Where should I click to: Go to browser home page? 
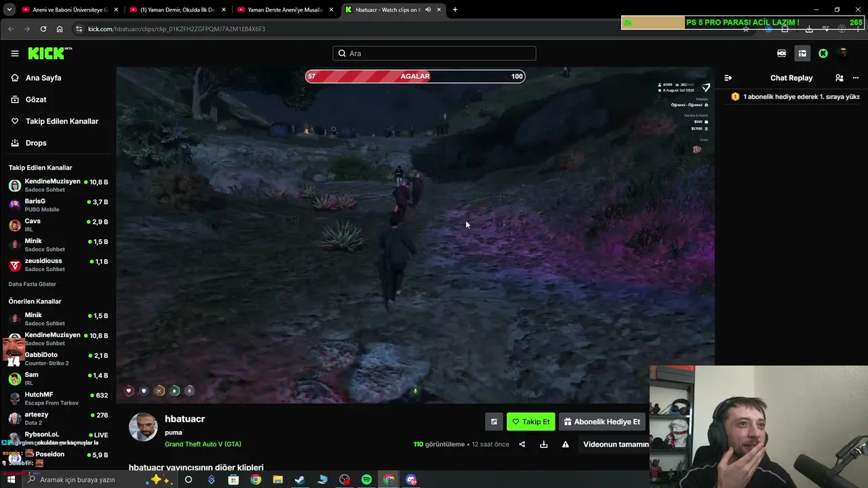tap(60, 29)
